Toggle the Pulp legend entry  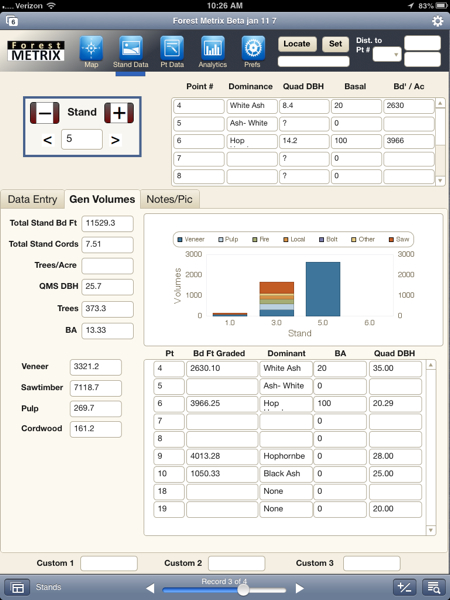(228, 240)
